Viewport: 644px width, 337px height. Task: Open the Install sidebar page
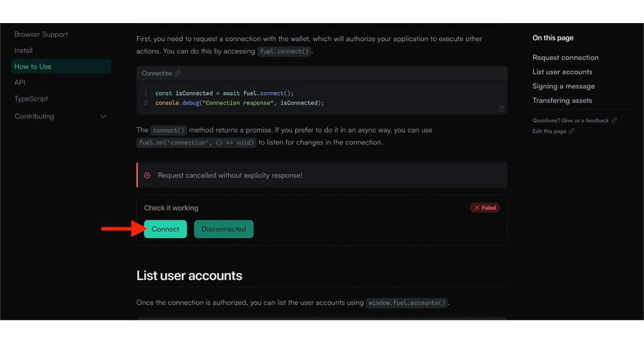(24, 50)
